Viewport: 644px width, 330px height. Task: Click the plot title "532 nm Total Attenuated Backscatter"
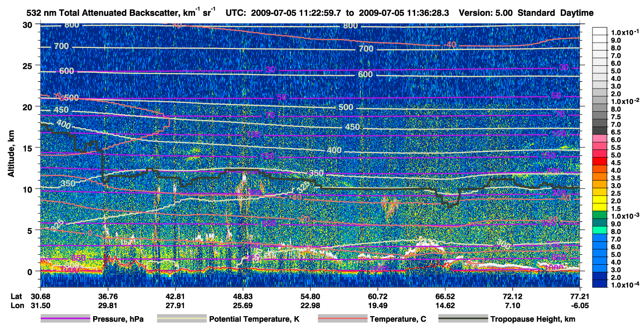[103, 12]
